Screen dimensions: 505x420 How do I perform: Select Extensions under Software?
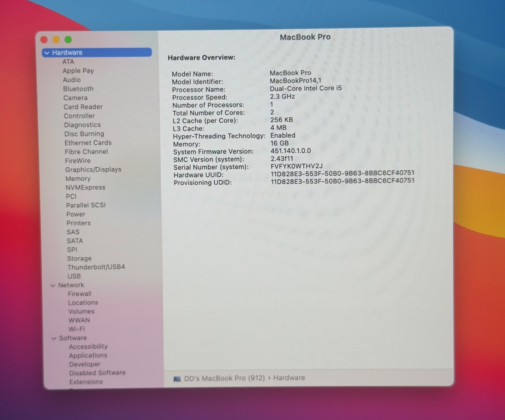(x=86, y=382)
